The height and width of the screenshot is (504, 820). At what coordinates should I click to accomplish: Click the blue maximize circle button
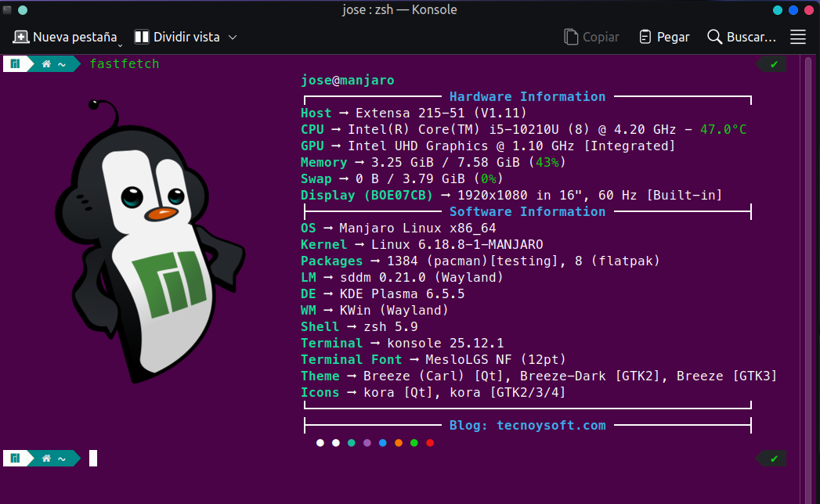pyautogui.click(x=793, y=10)
